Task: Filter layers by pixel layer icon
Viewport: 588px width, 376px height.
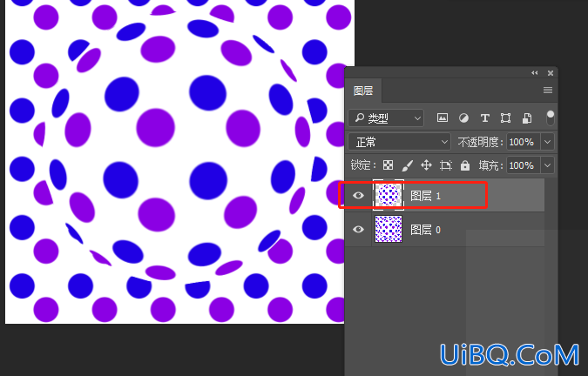Action: tap(443, 118)
